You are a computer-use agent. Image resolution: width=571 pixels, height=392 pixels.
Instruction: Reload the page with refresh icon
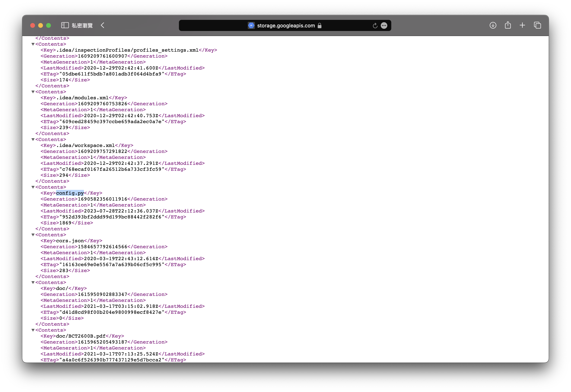[375, 26]
